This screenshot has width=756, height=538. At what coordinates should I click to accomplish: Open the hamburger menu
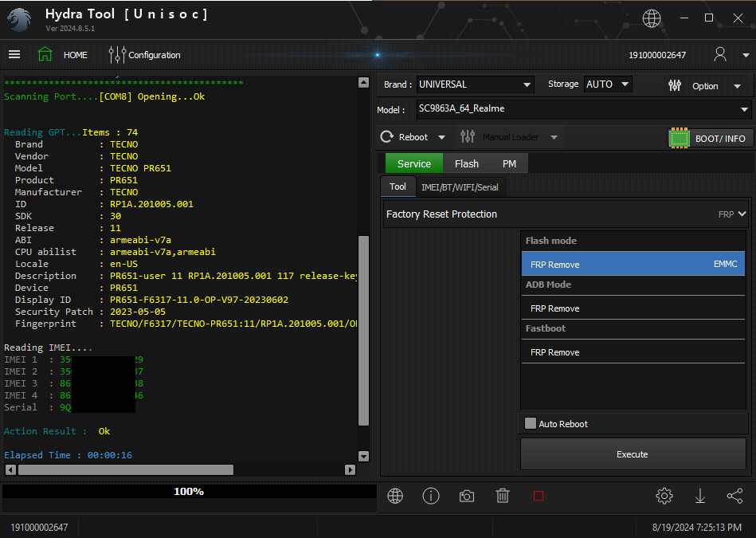click(14, 54)
